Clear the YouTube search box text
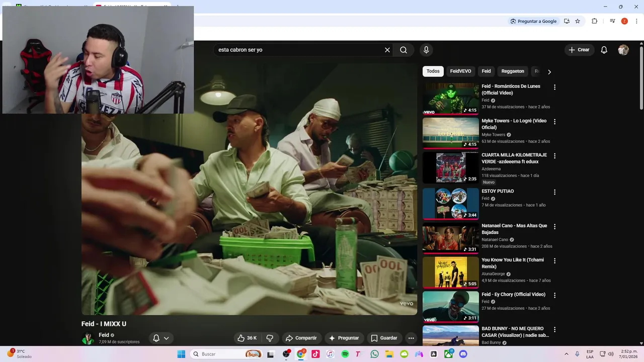The image size is (644, 362). click(x=387, y=50)
